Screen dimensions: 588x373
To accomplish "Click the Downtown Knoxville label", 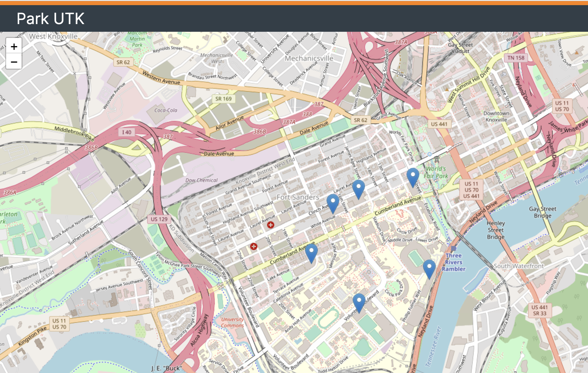I will coord(496,117).
